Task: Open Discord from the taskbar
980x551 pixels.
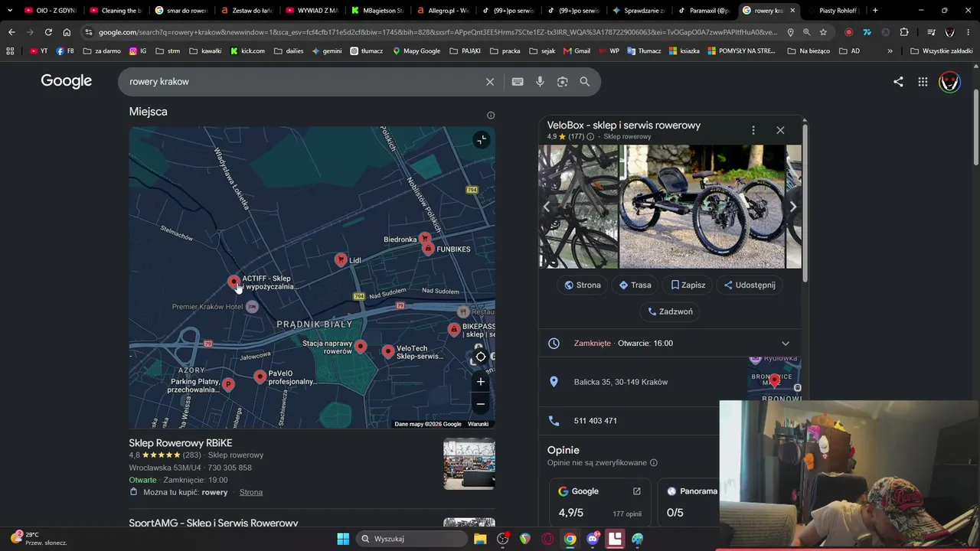Action: pos(593,539)
